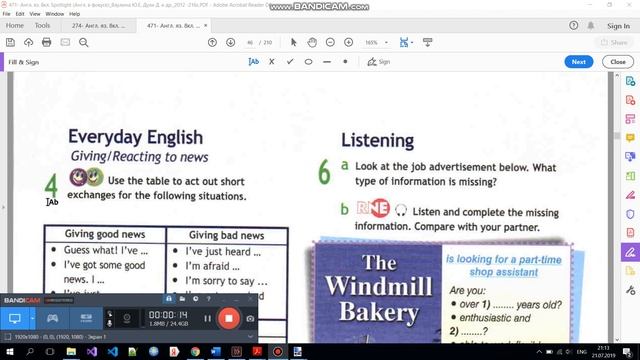
Task: Open Google Chrome from taskbar
Action: pos(195,351)
